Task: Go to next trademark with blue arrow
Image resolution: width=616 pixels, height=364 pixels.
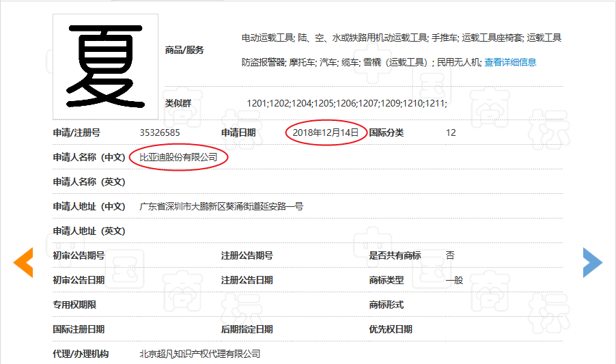Action: click(592, 262)
